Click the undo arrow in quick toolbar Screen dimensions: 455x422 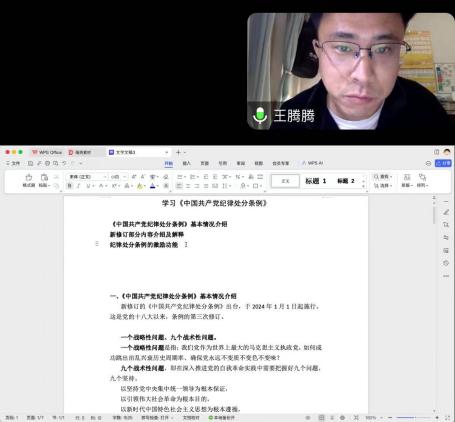click(x=64, y=163)
